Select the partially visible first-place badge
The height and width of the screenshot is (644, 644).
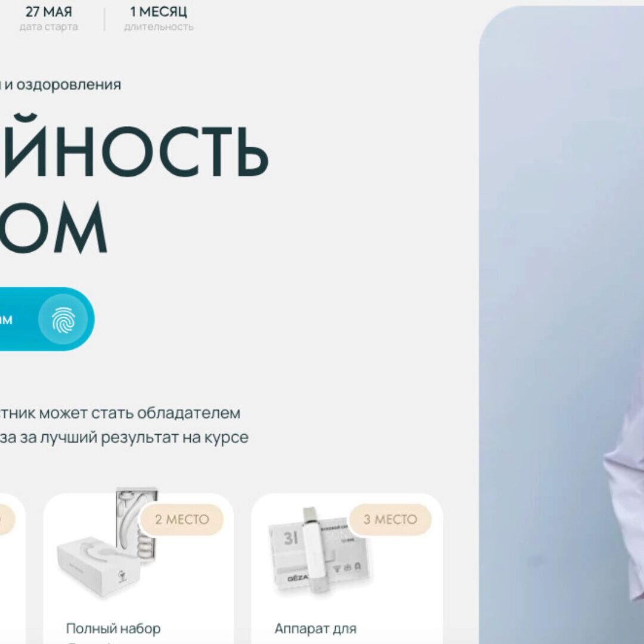tap(7, 519)
